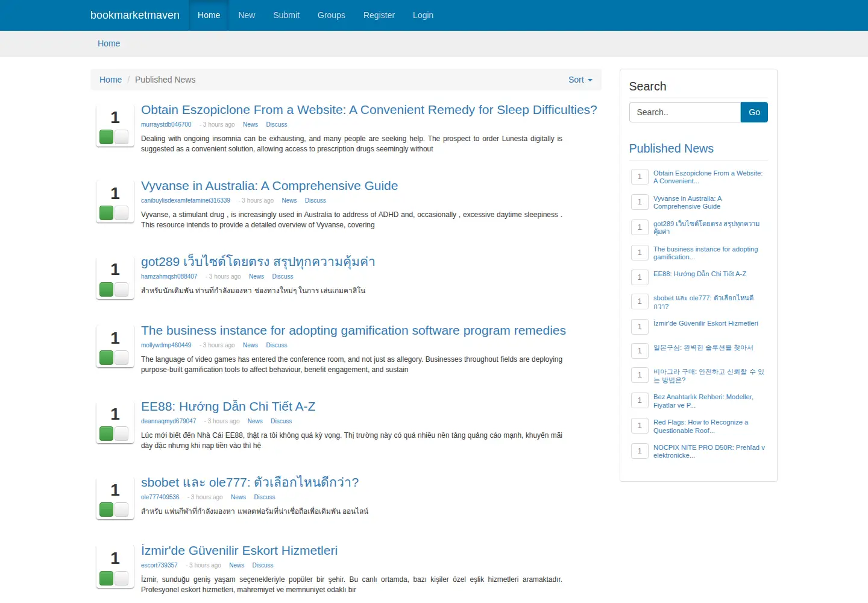Click Home in the breadcrumb beside Published News

tap(110, 80)
